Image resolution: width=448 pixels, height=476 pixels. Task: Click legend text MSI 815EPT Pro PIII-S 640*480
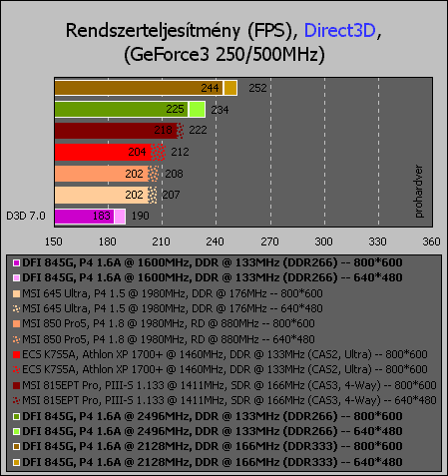point(229,400)
